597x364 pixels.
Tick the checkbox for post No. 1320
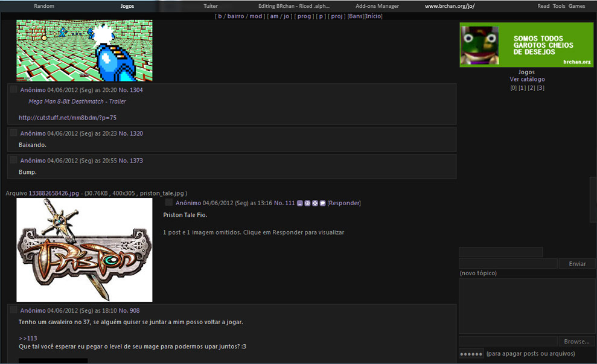(x=14, y=133)
